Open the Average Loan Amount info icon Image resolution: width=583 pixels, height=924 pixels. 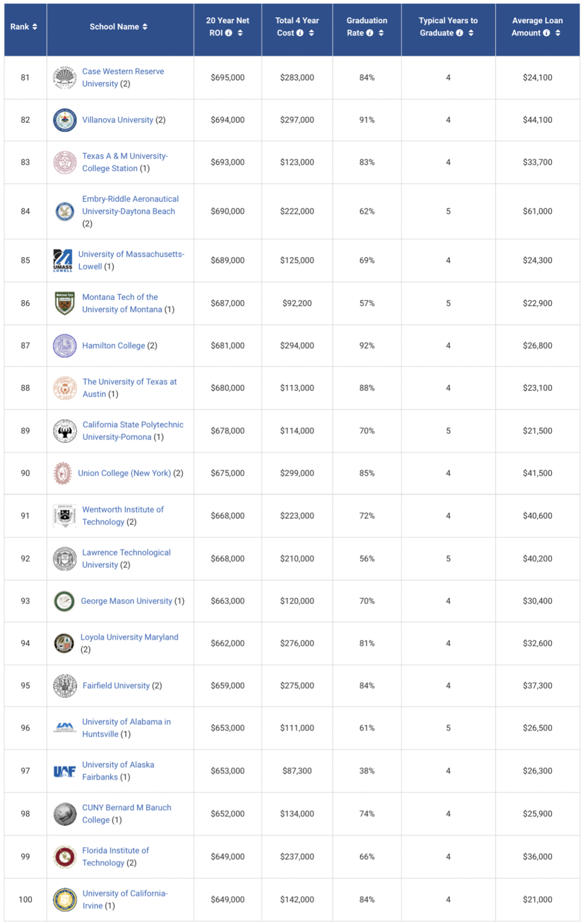pos(546,33)
